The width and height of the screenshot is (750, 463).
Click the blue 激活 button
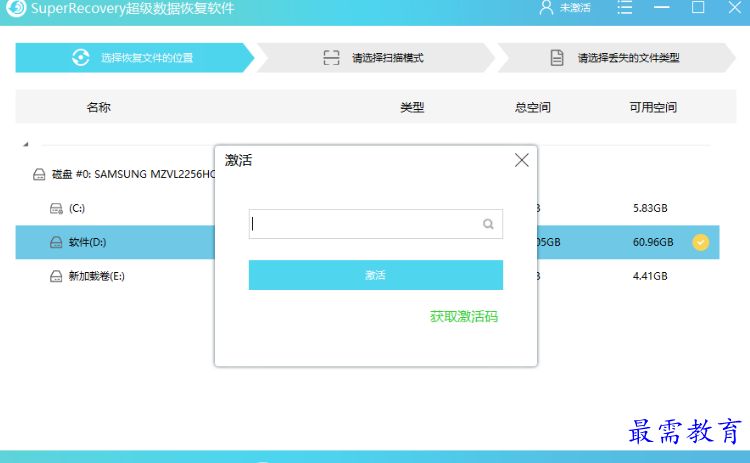coord(375,275)
